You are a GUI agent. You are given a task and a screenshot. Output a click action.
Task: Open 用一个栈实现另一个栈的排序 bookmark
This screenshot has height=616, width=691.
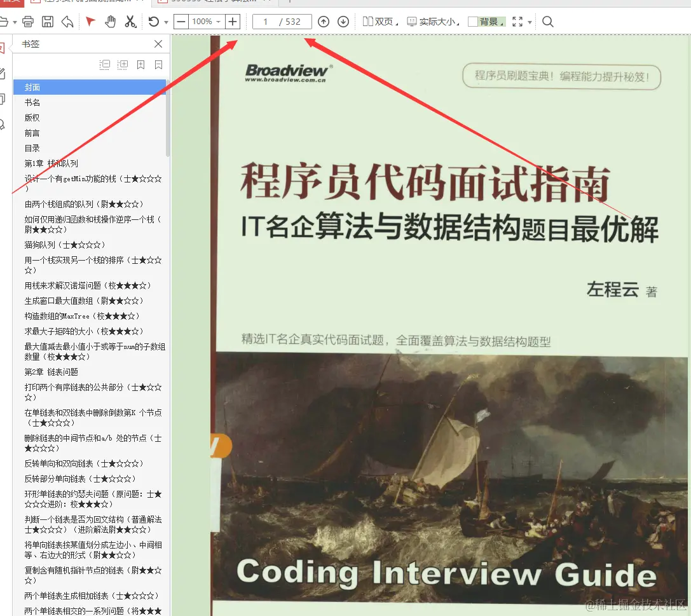93,265
